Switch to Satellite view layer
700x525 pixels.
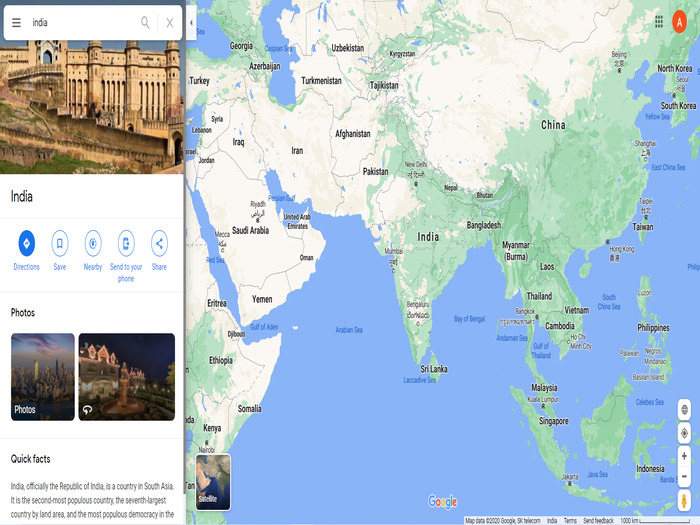pyautogui.click(x=213, y=482)
